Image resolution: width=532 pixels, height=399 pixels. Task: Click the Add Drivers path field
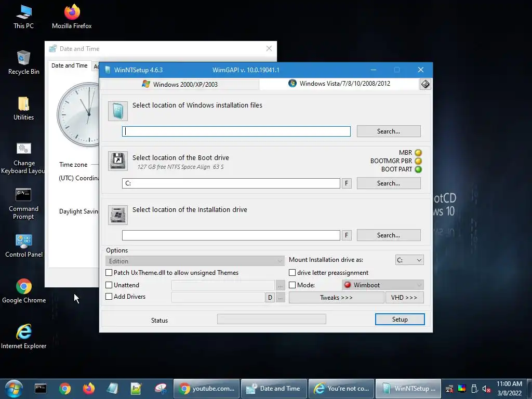click(x=218, y=297)
